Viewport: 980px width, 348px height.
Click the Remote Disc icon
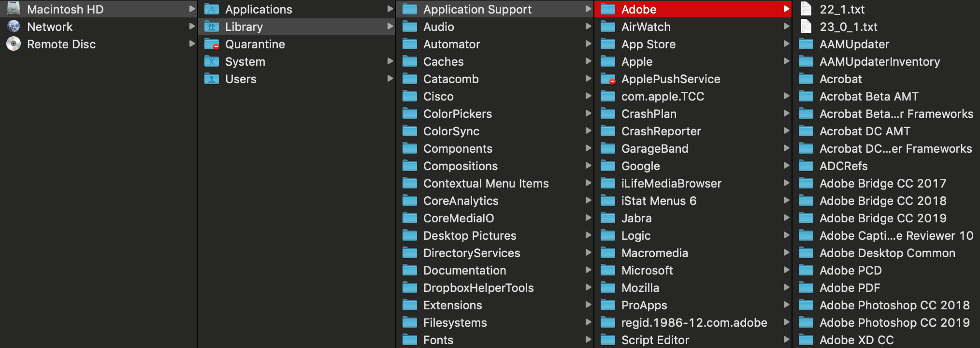(x=14, y=44)
